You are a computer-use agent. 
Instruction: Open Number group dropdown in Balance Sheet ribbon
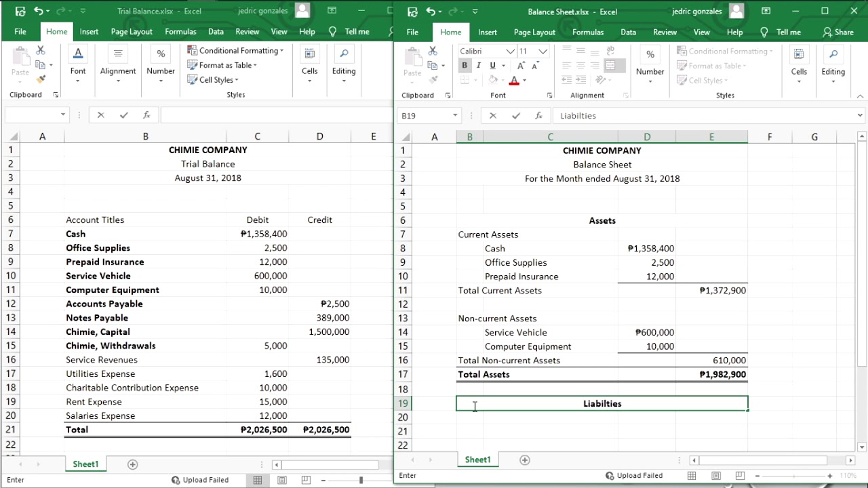pos(650,66)
